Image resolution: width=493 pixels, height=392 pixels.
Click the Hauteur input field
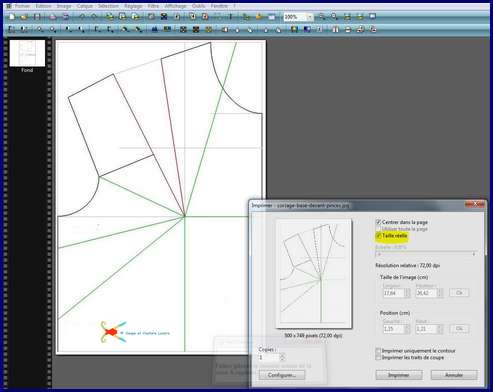pos(427,293)
